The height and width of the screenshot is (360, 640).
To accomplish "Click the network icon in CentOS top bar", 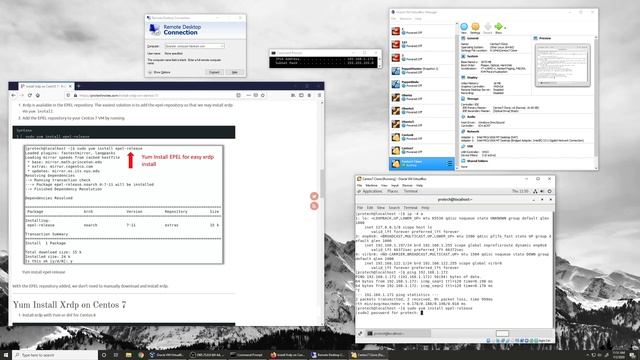I will click(x=535, y=191).
